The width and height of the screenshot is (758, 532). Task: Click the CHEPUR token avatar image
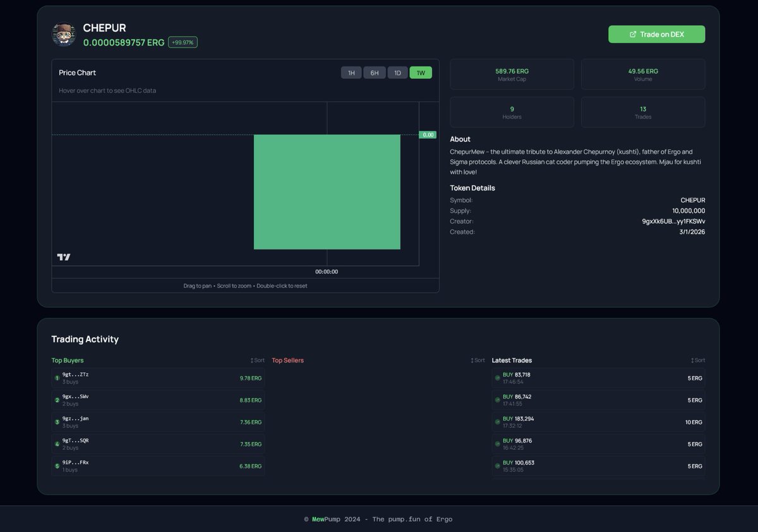tap(63, 35)
